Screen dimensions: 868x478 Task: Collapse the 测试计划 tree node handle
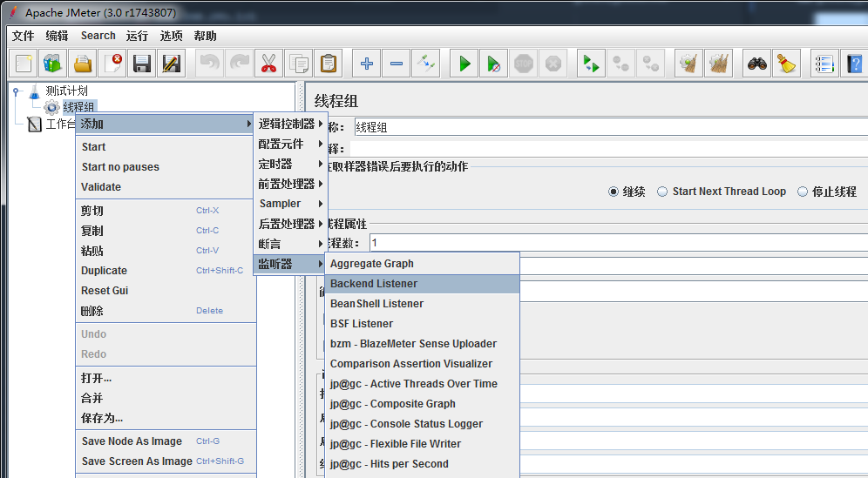[x=17, y=91]
